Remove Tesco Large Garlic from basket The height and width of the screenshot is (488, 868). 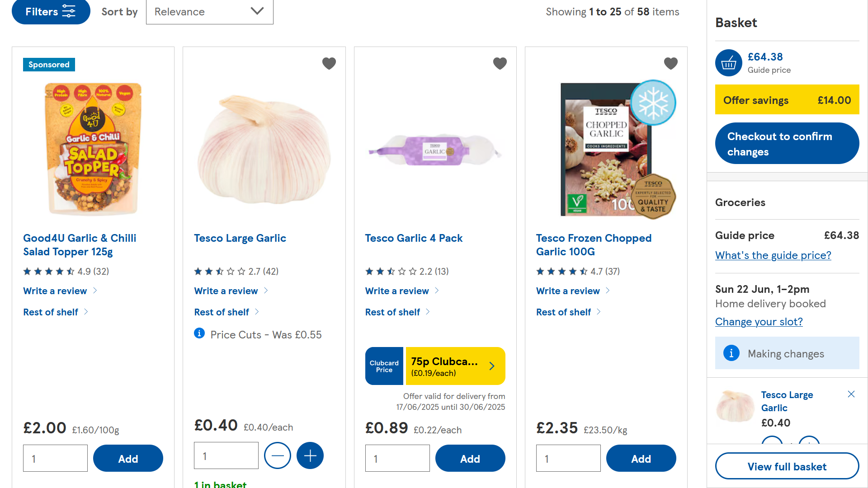(x=851, y=394)
